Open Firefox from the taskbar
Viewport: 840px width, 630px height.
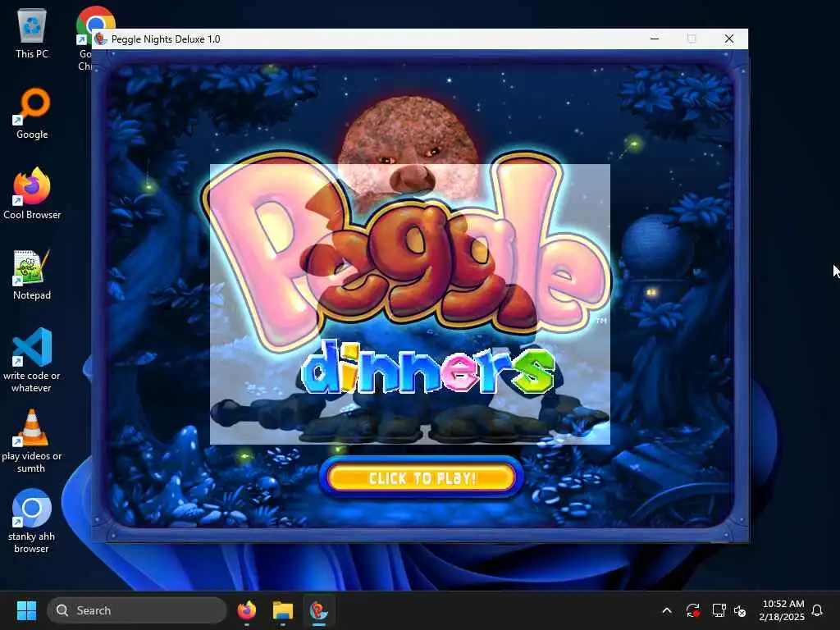(x=246, y=610)
